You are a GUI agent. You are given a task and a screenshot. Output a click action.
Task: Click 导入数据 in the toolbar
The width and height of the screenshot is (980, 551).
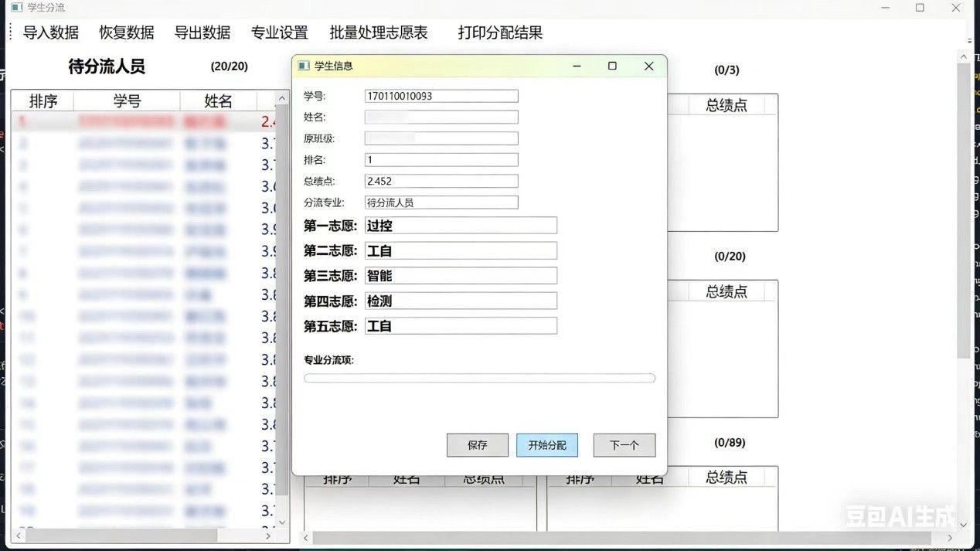tap(51, 32)
